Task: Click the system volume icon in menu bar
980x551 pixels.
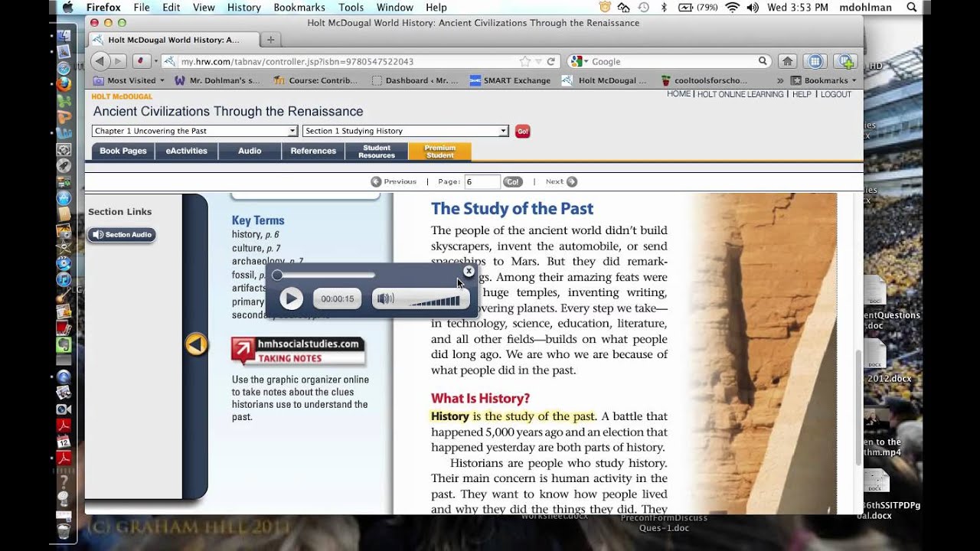Action: tap(753, 7)
